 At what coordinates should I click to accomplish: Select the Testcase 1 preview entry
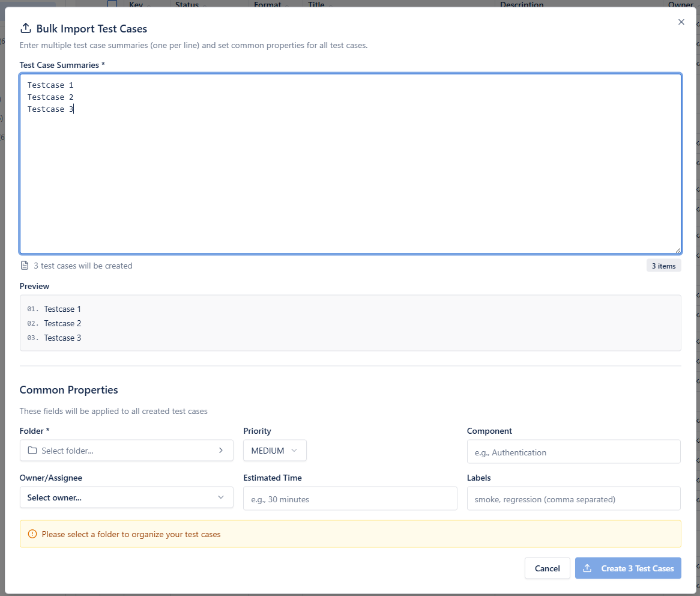pyautogui.click(x=62, y=309)
